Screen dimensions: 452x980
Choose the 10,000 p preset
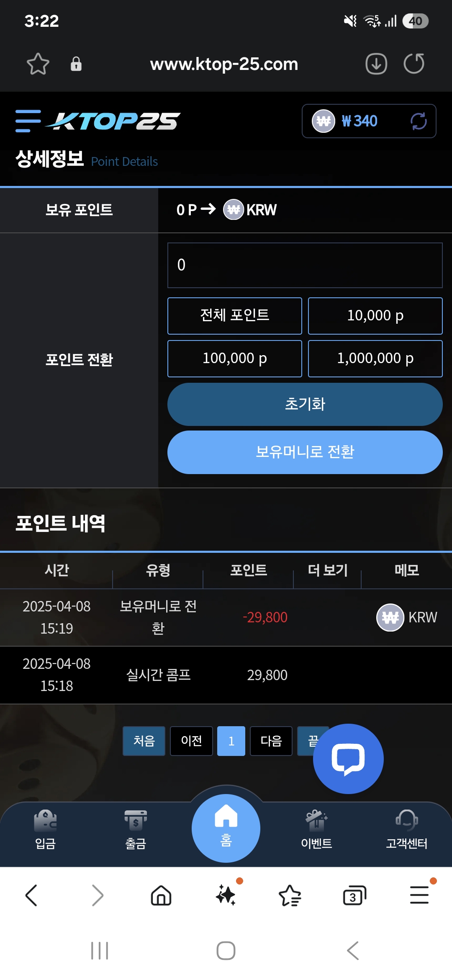pyautogui.click(x=375, y=316)
